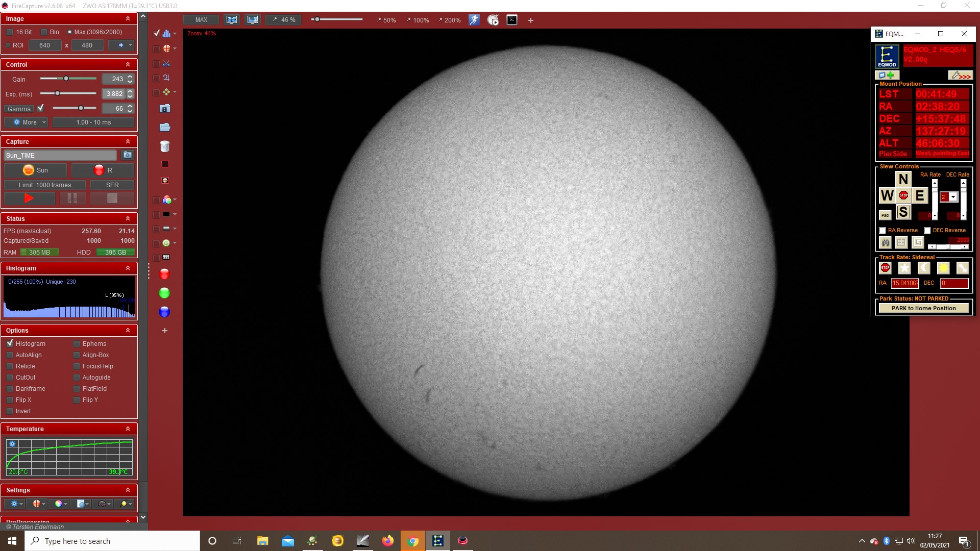Select the green channel ball
This screenshot has height=551, width=980.
coord(164,293)
